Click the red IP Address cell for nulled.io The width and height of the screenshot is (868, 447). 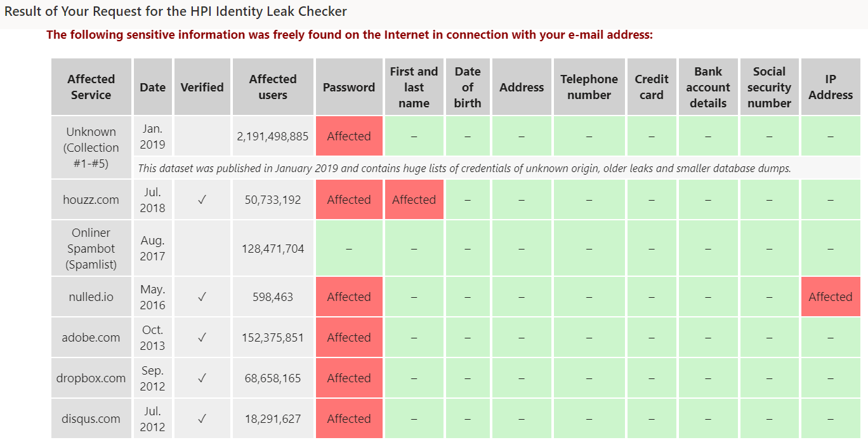830,297
